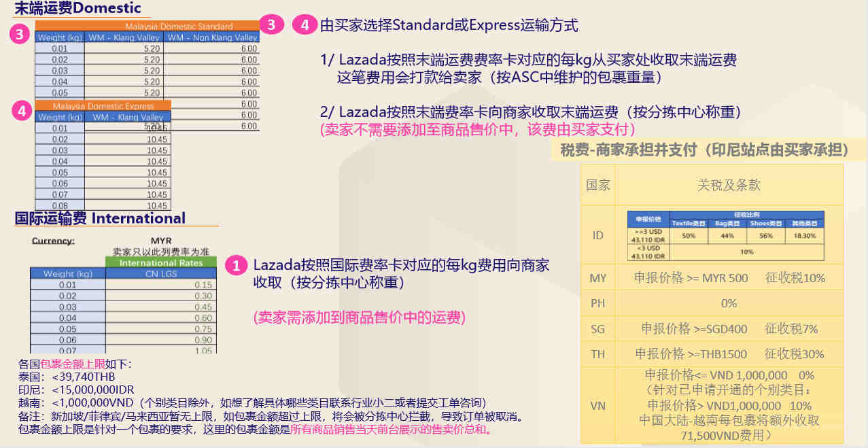Viewport: 868px width, 448px height.
Task: Click the note '卖家只以此列费率为准'
Action: 161,252
